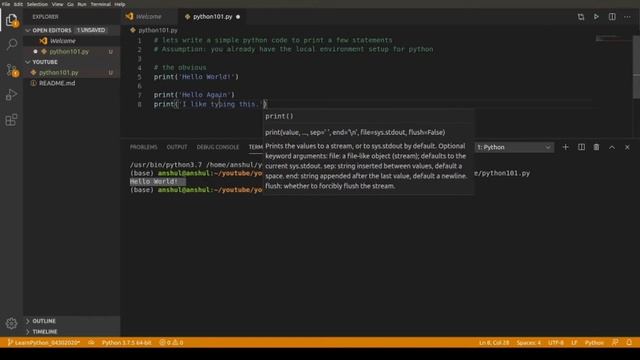
Task: Run Python file with the play icon
Action: click(x=596, y=17)
